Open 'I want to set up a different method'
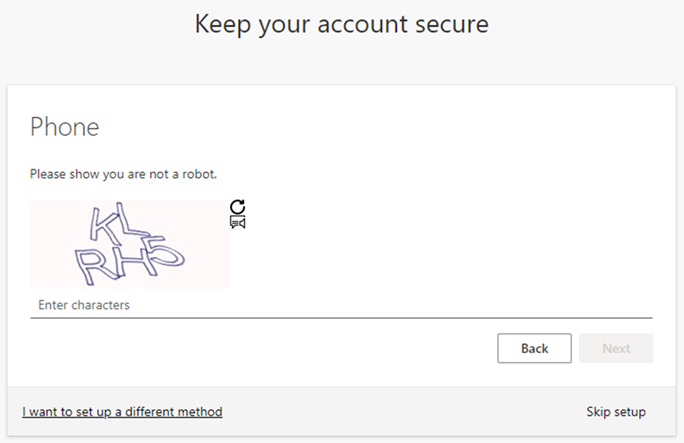The image size is (684, 443). pyautogui.click(x=122, y=412)
